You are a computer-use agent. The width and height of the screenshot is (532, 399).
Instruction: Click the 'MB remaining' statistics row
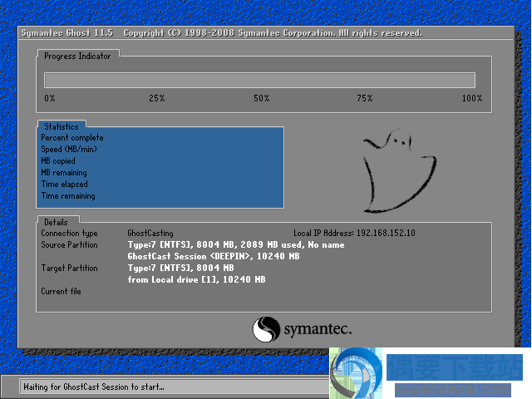tap(64, 173)
